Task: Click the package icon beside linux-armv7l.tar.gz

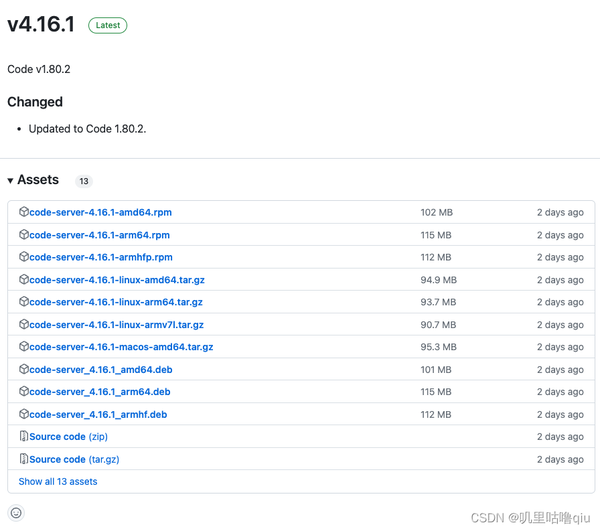Action: click(24, 324)
